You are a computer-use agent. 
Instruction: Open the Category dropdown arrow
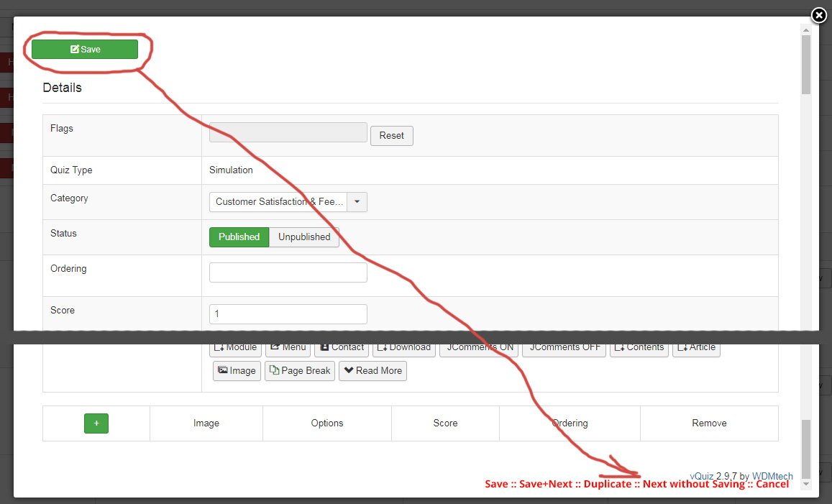tap(357, 202)
